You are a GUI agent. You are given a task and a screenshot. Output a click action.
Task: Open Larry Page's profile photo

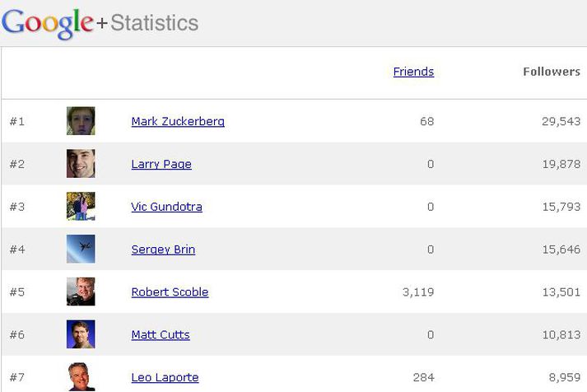click(81, 164)
